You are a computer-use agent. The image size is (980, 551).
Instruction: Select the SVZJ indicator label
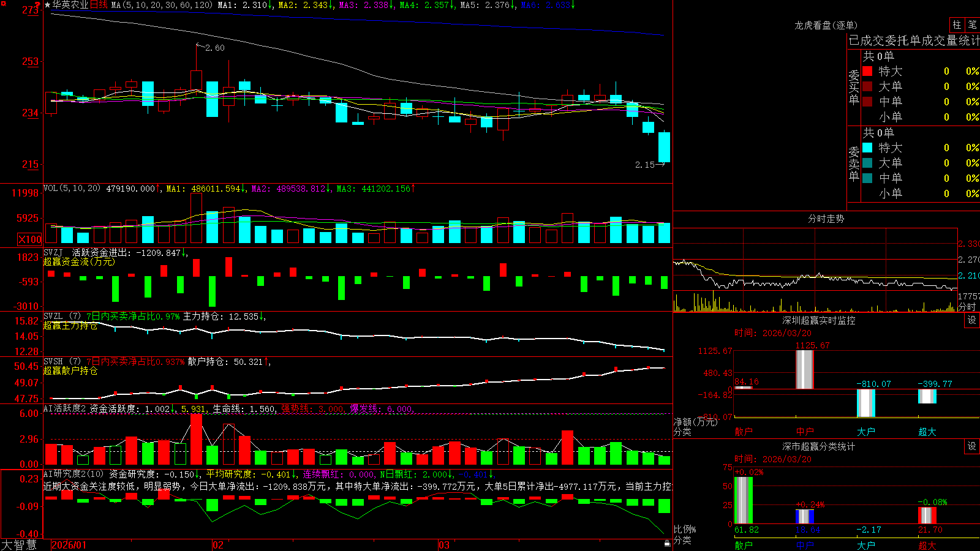53,252
